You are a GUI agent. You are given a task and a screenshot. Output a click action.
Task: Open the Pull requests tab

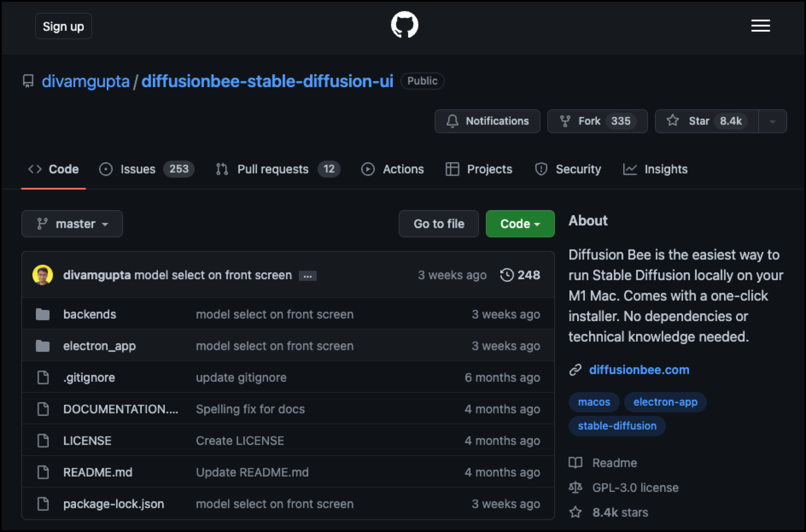[273, 169]
